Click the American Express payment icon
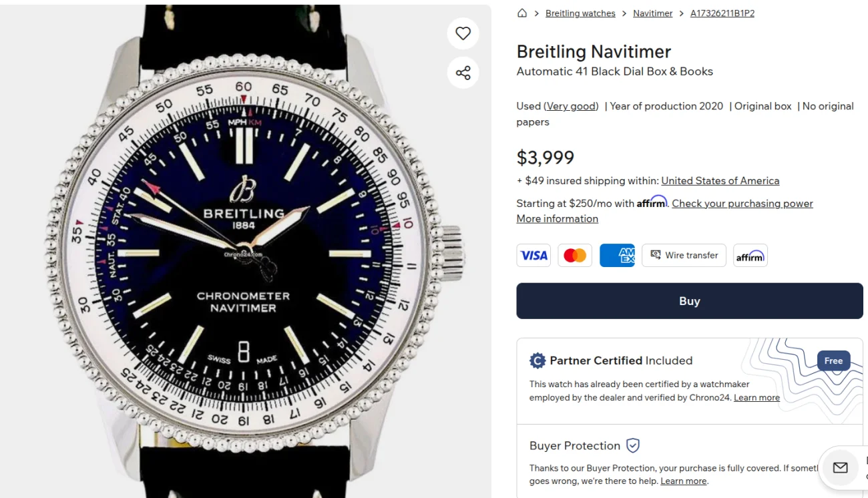868x498 pixels. pyautogui.click(x=617, y=256)
